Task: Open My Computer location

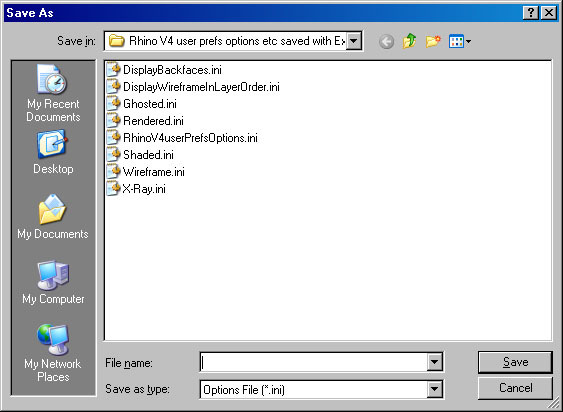Action: click(53, 282)
